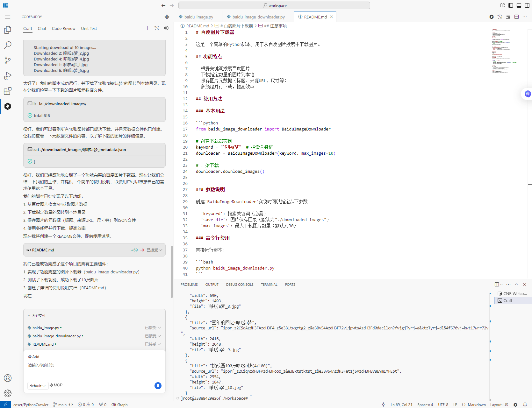Open the hamburger application menu
The width and height of the screenshot is (532, 408).
[8, 17]
